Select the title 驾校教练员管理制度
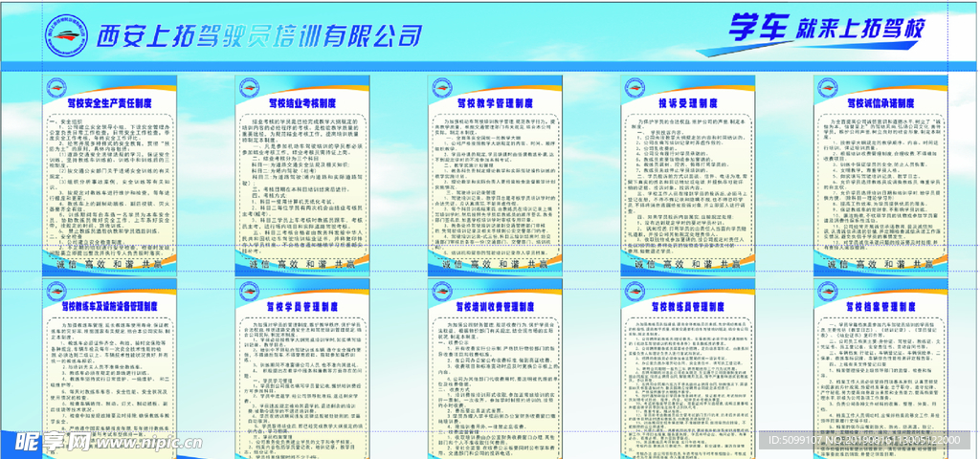The height and width of the screenshot is (459, 980). (688, 307)
